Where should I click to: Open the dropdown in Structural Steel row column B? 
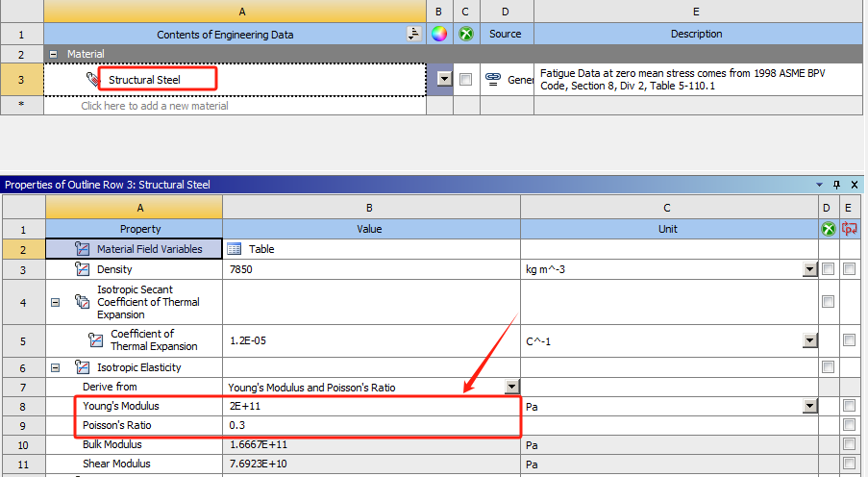pos(444,79)
